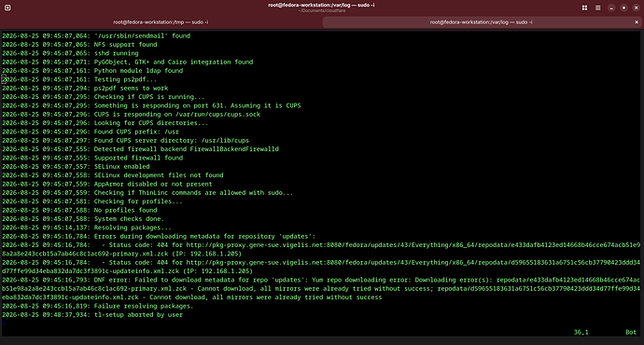Click the 'SELinux enabled' line

tap(76, 167)
